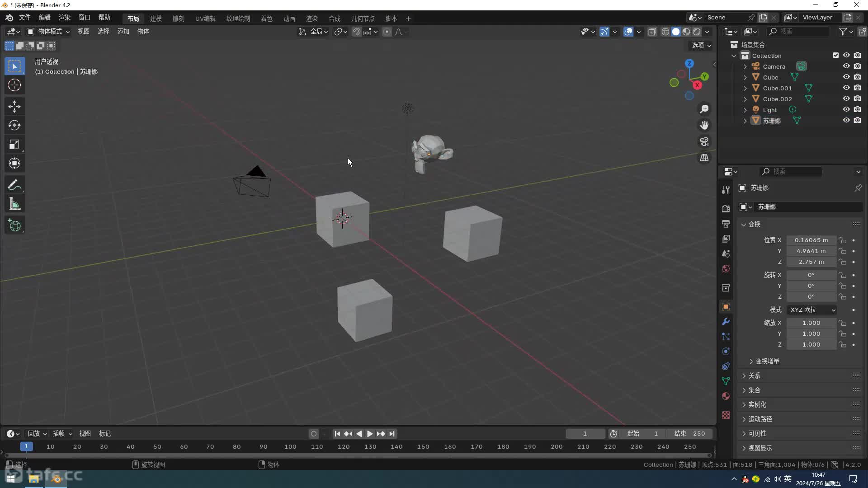This screenshot has width=868, height=488.
Task: Hide Cube.001 via its eye icon
Action: (846, 88)
